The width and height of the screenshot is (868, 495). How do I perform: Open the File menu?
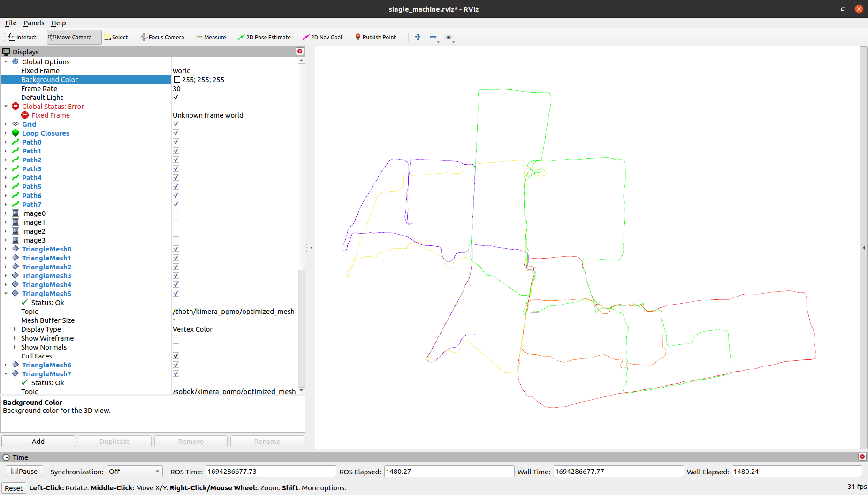tap(10, 23)
